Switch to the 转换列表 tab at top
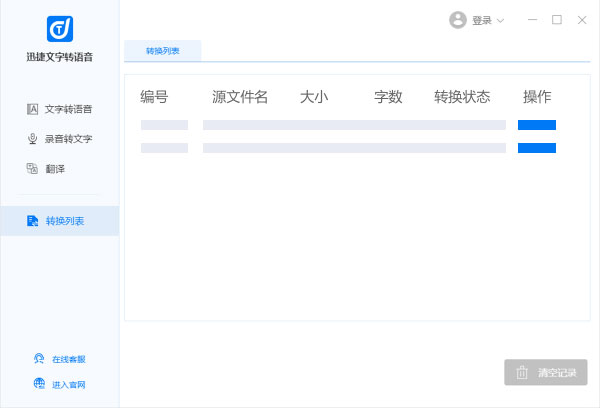 [x=162, y=50]
